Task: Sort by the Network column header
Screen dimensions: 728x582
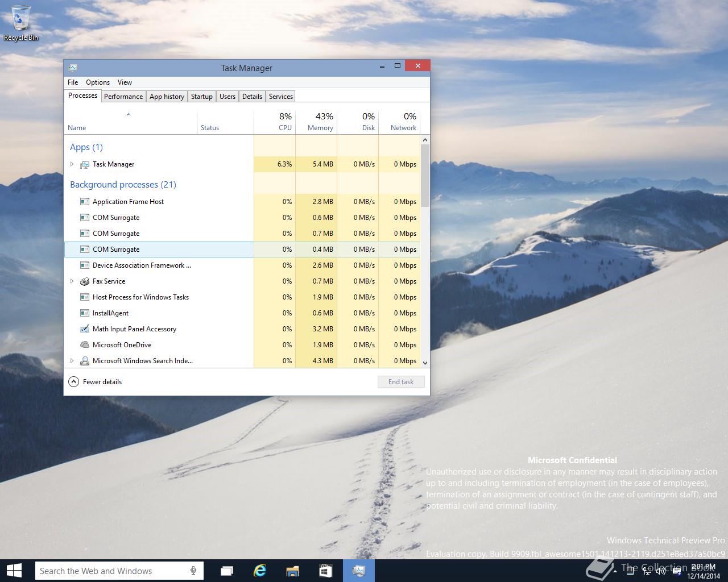Action: click(399, 122)
